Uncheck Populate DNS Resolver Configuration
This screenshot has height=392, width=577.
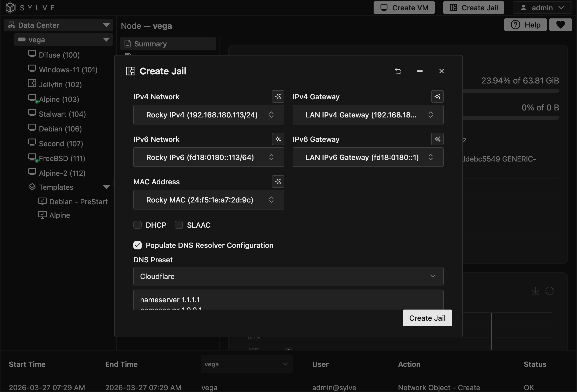(138, 245)
